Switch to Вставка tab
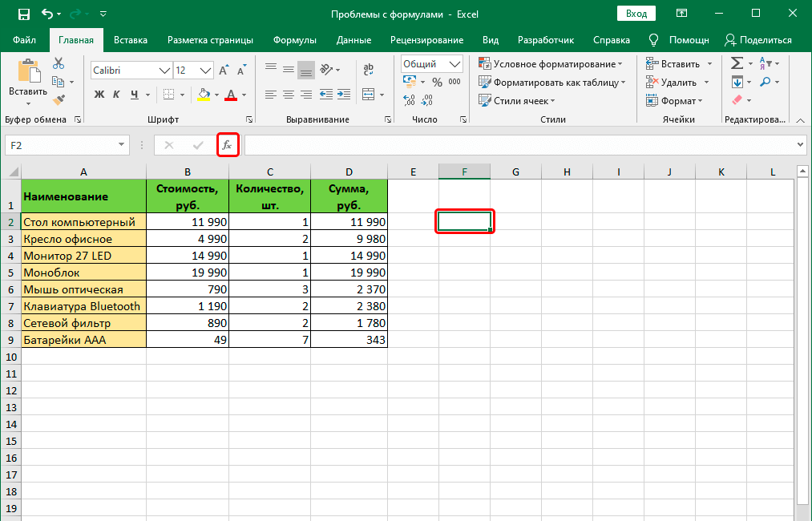The height and width of the screenshot is (521, 812). pos(131,40)
